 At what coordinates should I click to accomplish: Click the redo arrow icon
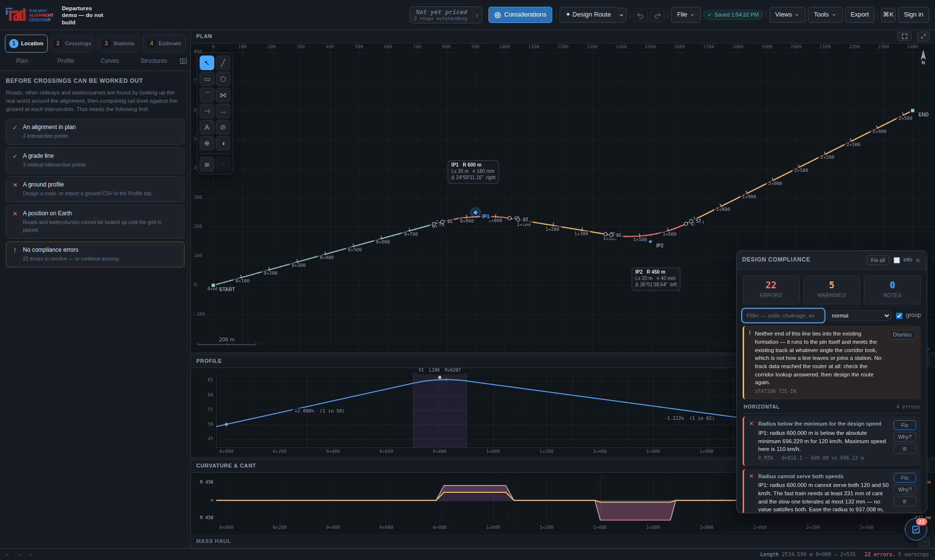click(657, 15)
